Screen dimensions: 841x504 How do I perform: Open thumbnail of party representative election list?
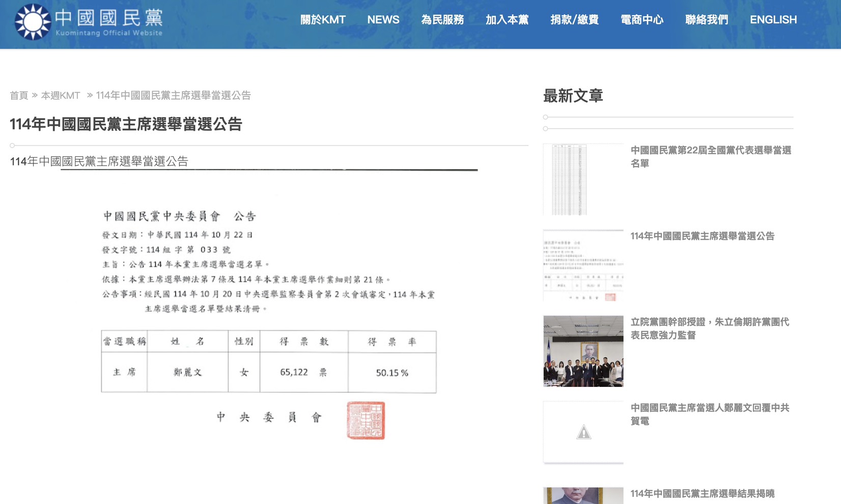click(583, 180)
